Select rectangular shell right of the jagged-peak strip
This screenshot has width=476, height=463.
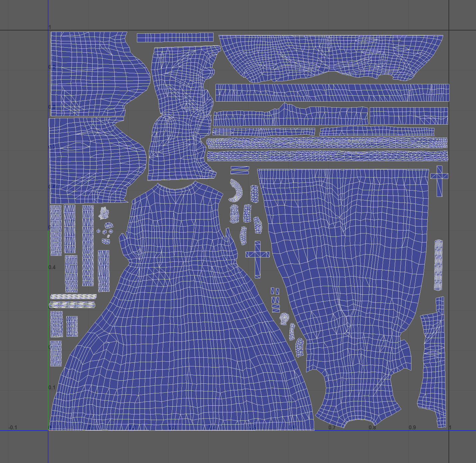click(x=409, y=116)
